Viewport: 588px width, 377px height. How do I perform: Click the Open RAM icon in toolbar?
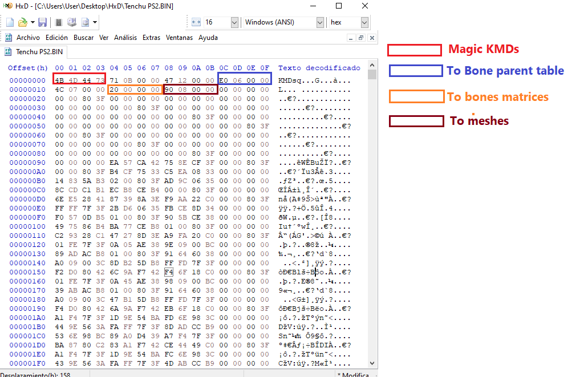tap(58, 22)
